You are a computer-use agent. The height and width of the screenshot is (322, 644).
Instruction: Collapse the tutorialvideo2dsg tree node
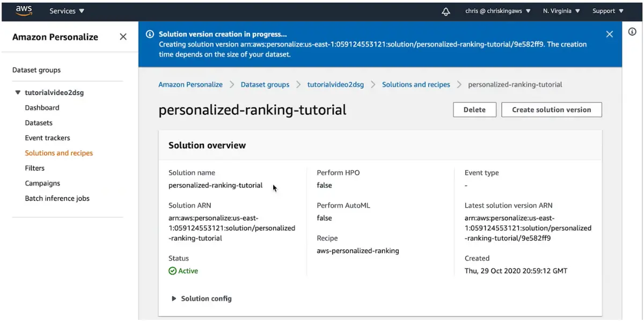(18, 93)
